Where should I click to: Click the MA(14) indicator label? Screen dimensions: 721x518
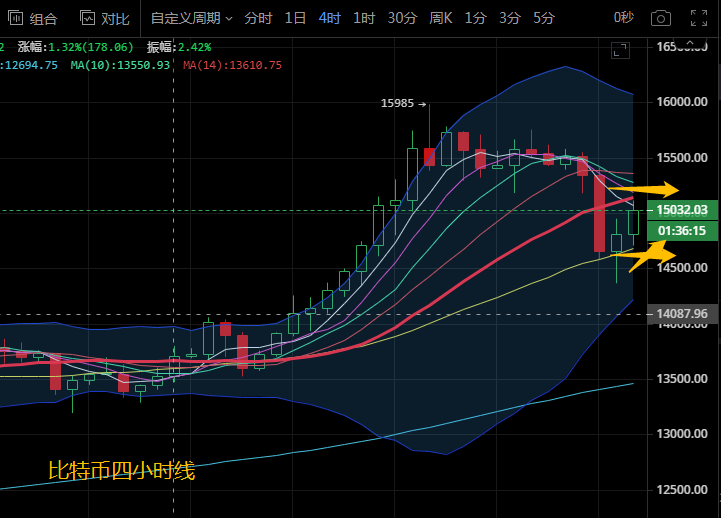point(232,65)
